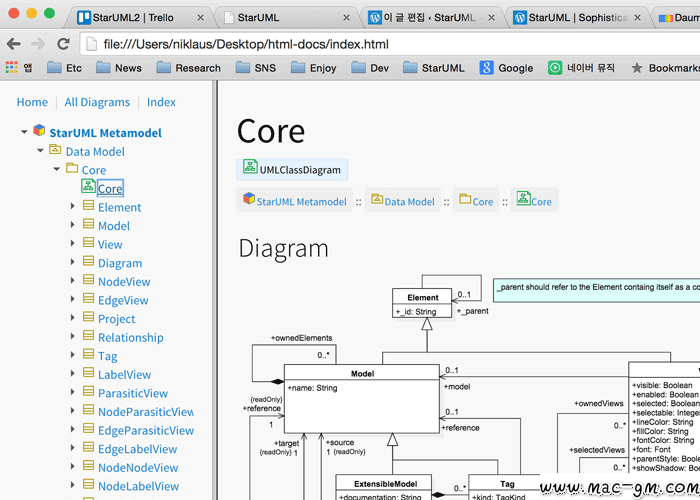
Task: Click the Bookmarks star icon
Action: pyautogui.click(x=637, y=68)
